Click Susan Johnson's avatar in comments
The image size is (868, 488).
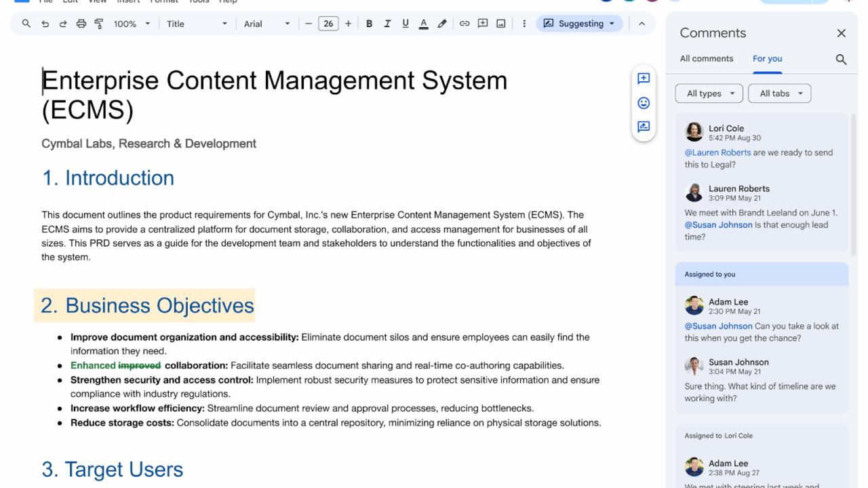(x=694, y=366)
